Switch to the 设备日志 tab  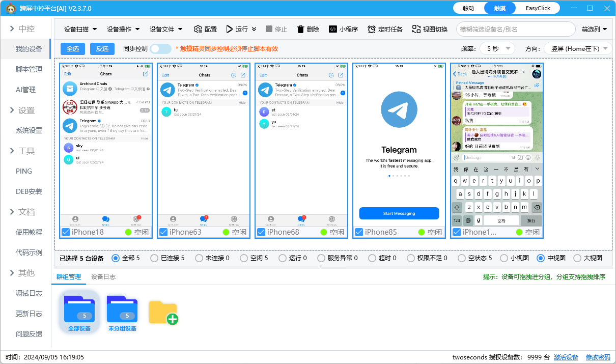104,276
